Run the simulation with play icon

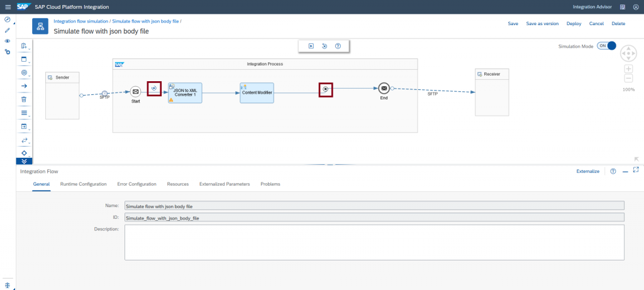point(311,46)
